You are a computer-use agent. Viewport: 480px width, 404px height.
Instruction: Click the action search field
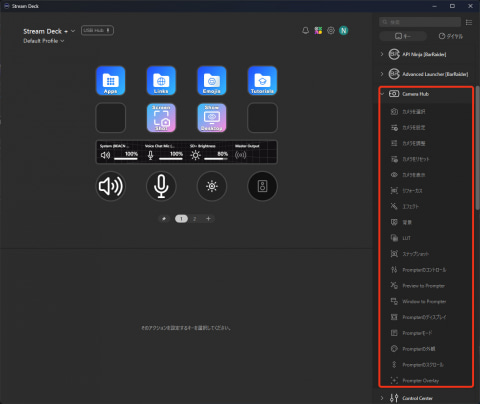click(x=420, y=22)
